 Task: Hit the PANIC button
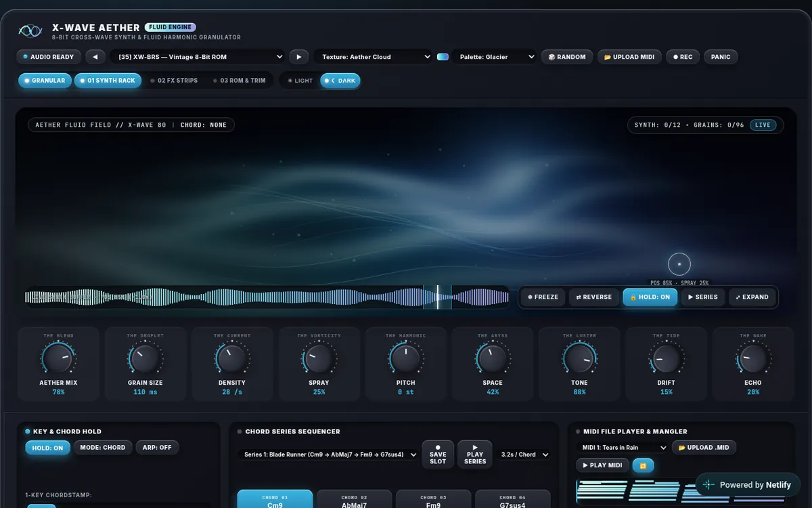pyautogui.click(x=721, y=57)
